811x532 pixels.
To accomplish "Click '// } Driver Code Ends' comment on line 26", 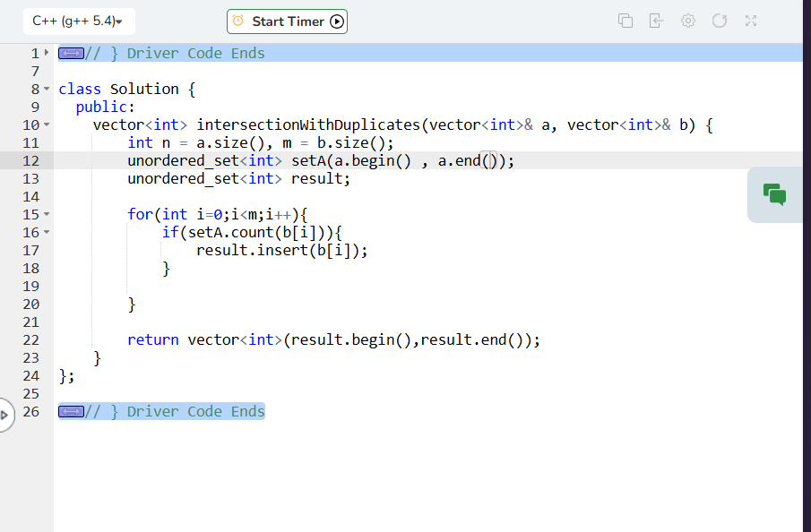I will [175, 411].
